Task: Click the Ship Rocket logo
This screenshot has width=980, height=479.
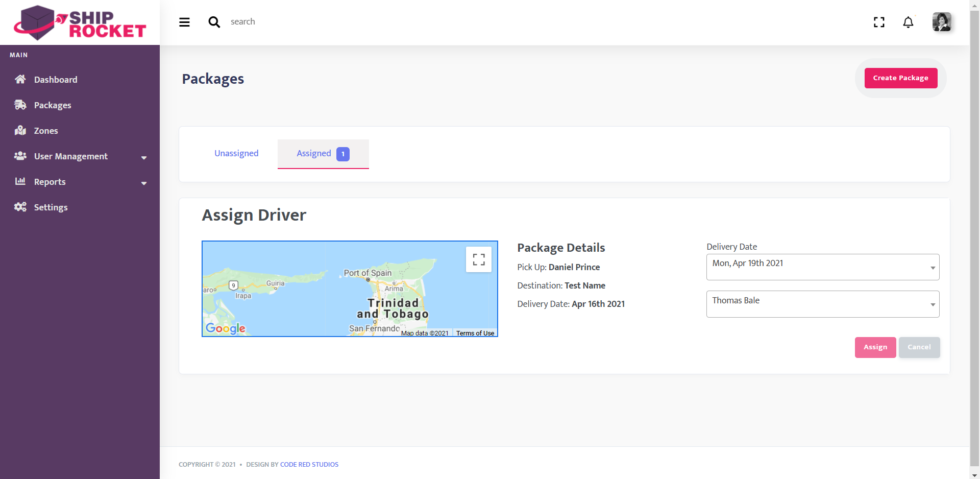Action: pyautogui.click(x=80, y=23)
